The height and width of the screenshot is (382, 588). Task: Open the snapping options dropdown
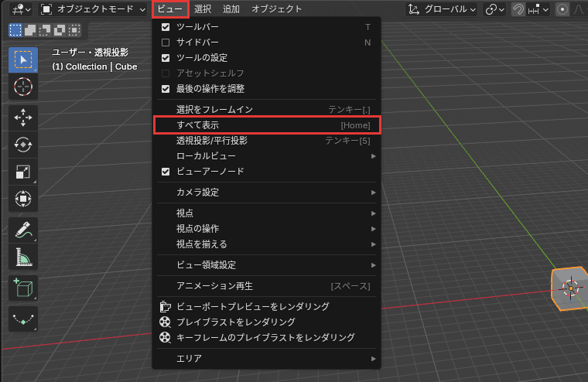coord(538,9)
